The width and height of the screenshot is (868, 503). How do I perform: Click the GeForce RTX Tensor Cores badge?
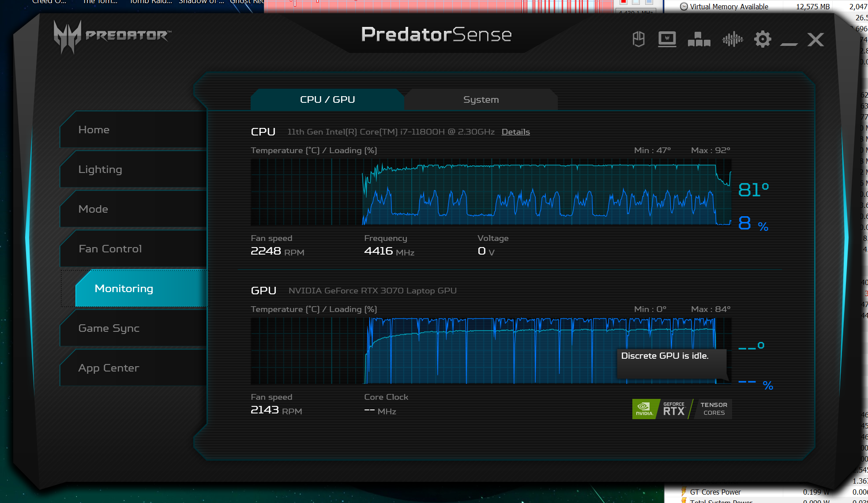point(682,409)
